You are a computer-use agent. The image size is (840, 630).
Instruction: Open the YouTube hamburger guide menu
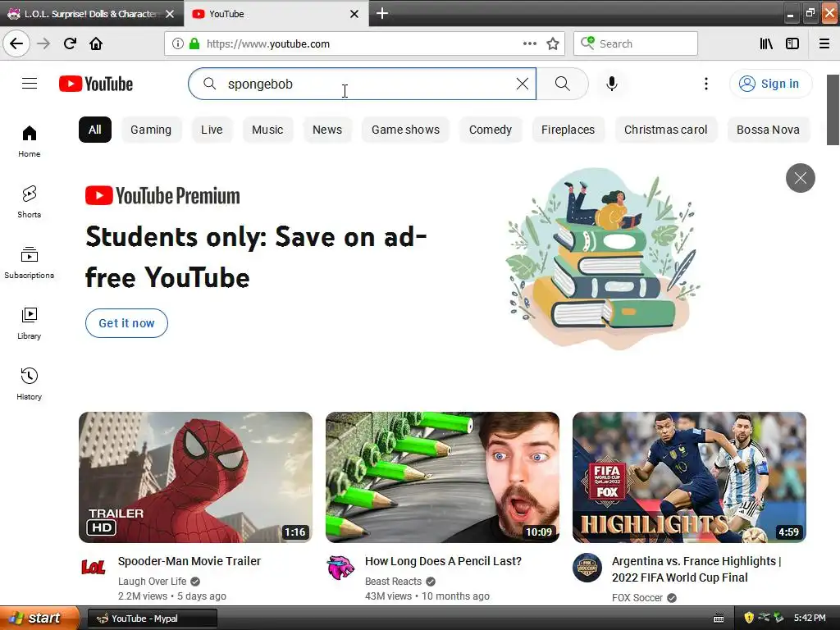point(30,84)
